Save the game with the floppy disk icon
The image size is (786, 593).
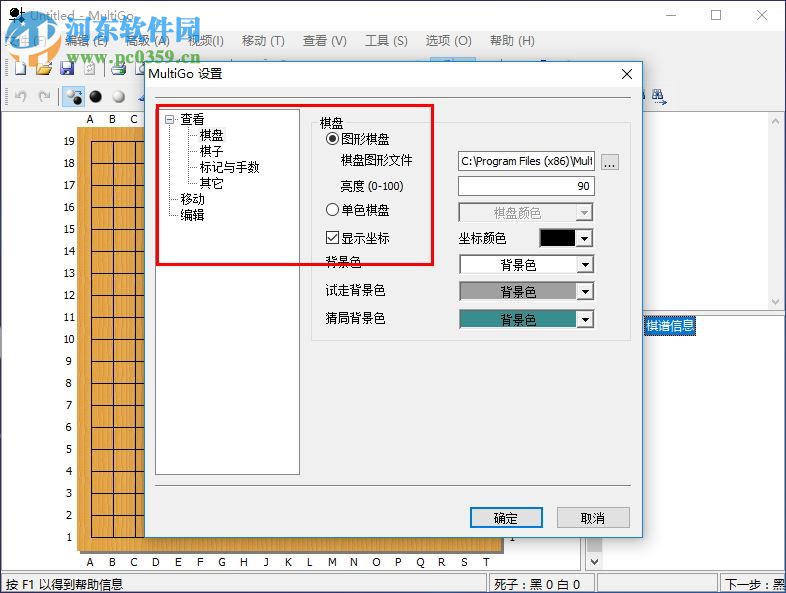[67, 68]
